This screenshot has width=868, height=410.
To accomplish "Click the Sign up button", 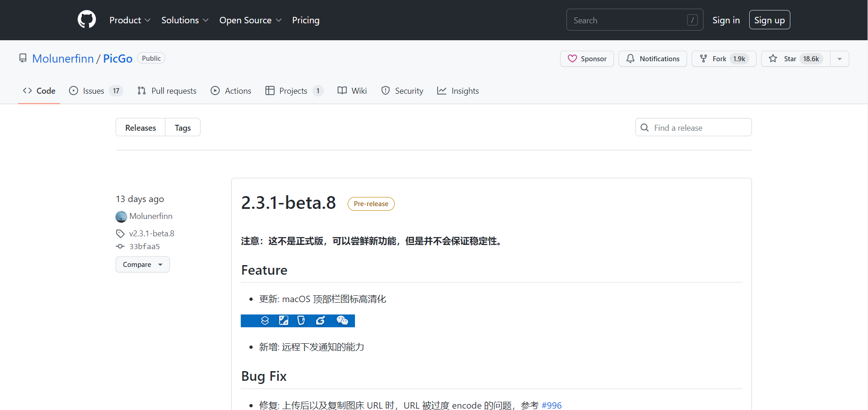I will 769,20.
